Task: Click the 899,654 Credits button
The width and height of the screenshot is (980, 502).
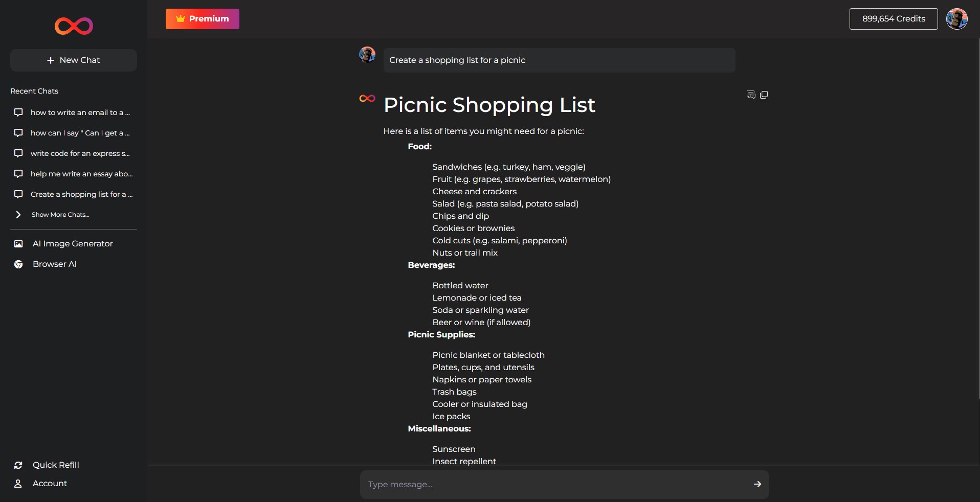Action: click(x=893, y=19)
